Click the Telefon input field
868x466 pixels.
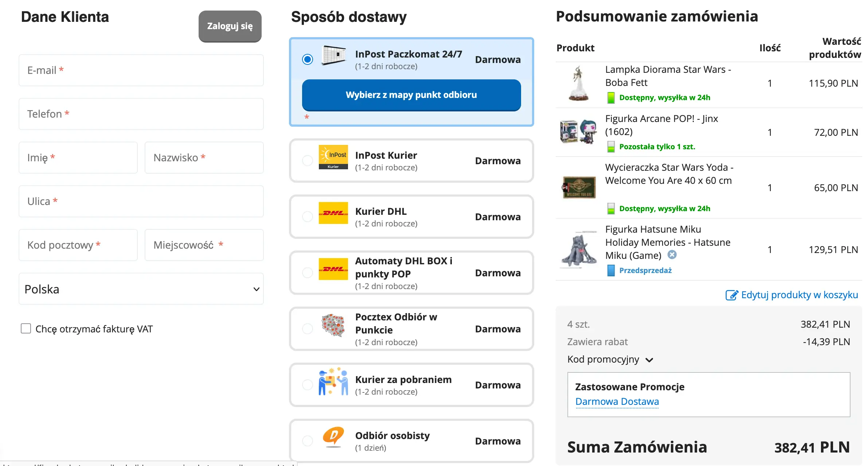(x=141, y=114)
